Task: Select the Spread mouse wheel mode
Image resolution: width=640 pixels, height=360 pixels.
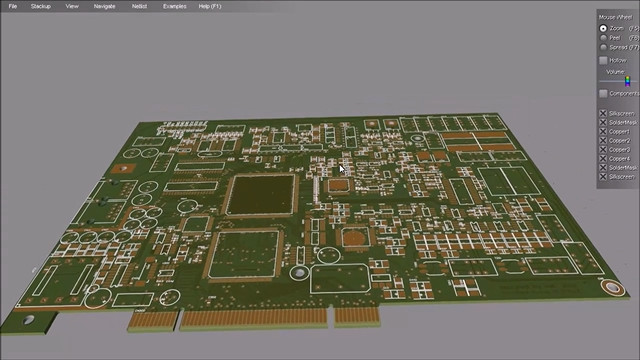Action: (x=603, y=47)
